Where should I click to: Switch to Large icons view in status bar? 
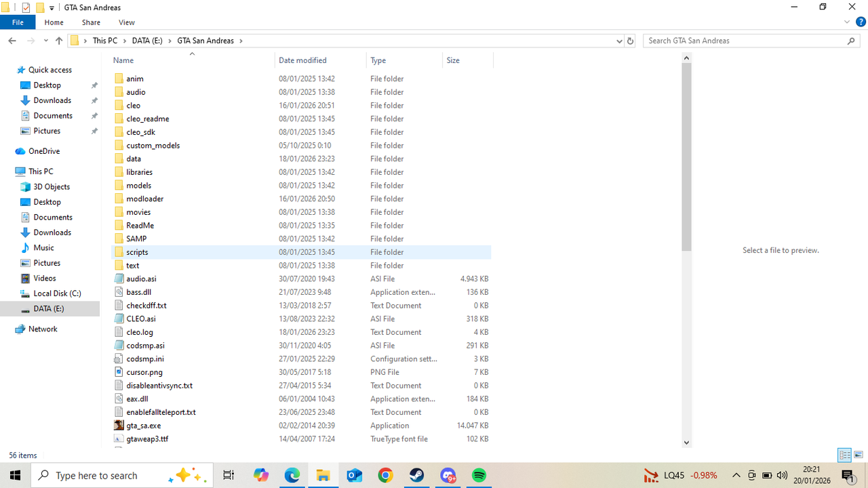coord(858,455)
